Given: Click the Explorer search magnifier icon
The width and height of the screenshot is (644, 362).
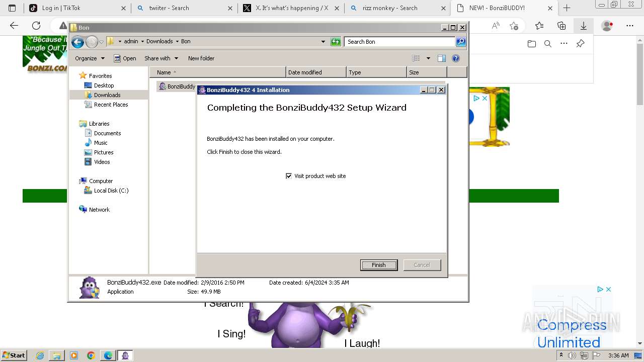Looking at the screenshot, I should tap(461, 42).
